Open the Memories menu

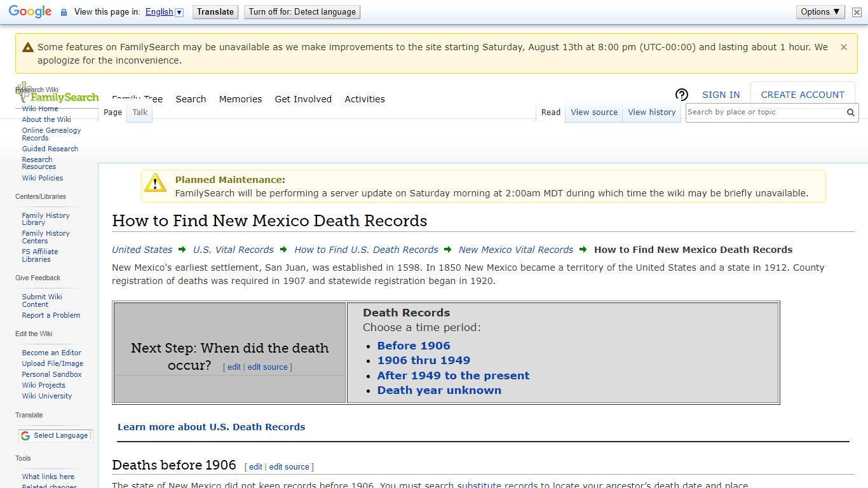[x=240, y=99]
